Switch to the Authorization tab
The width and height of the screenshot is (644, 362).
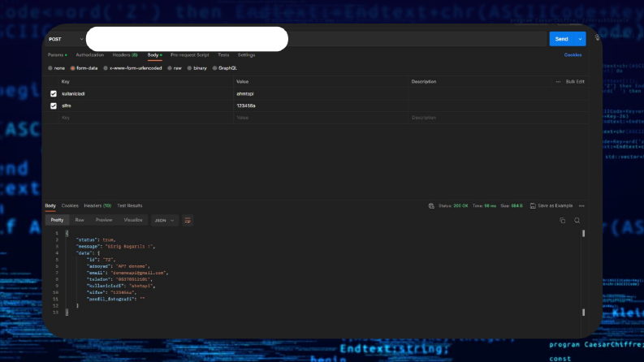(x=90, y=55)
